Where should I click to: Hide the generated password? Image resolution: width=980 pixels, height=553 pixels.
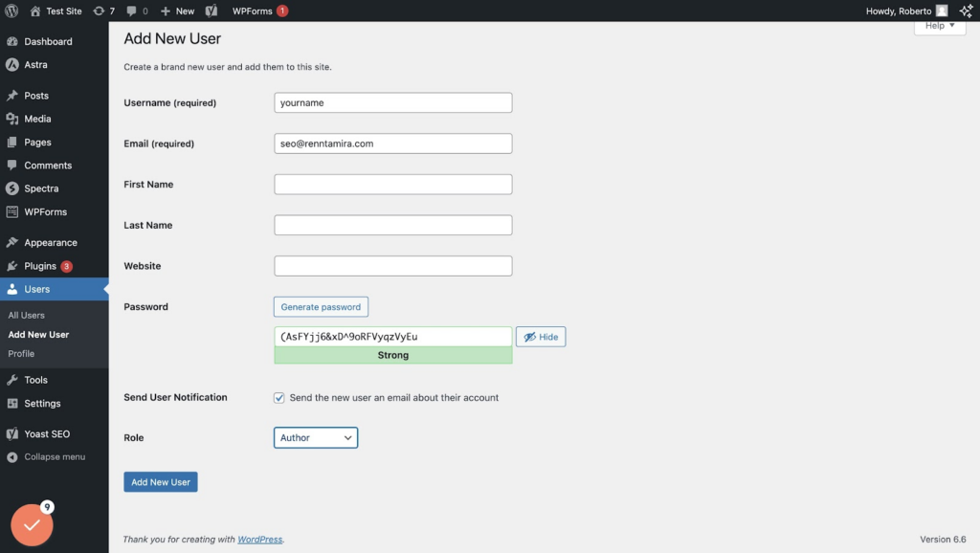[x=541, y=337]
